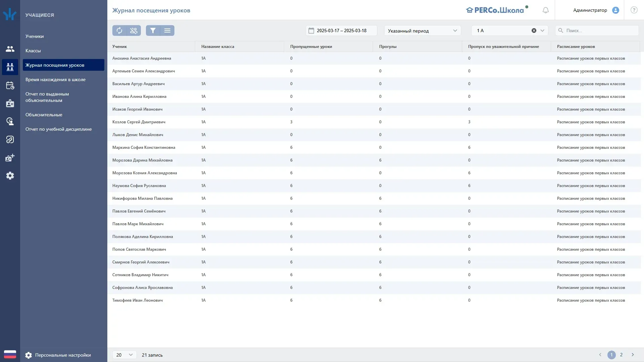Click the filter funnel icon
Viewport: 644px width, 362px height.
tap(153, 31)
